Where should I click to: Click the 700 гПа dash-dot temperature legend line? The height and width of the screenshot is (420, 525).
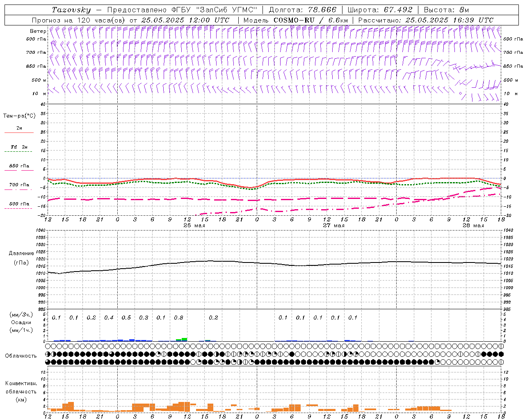[19, 189]
